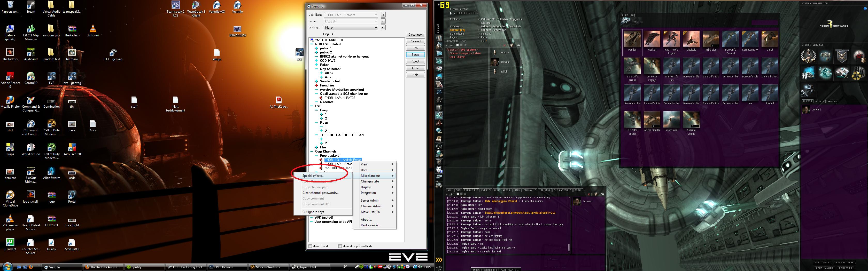Image resolution: width=868 pixels, height=271 pixels.
Task: Select the VLC media player desktop icon
Action: [10, 223]
